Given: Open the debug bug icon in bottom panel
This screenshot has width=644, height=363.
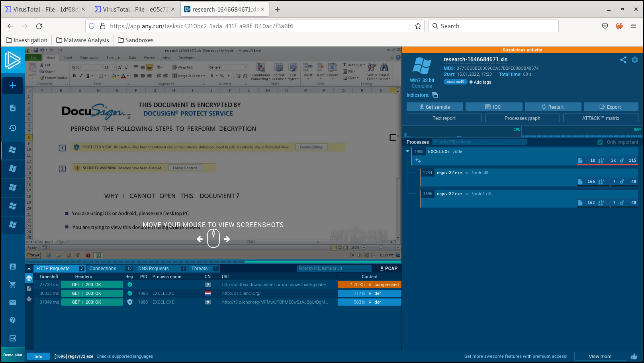Looking at the screenshot, I should (29, 299).
